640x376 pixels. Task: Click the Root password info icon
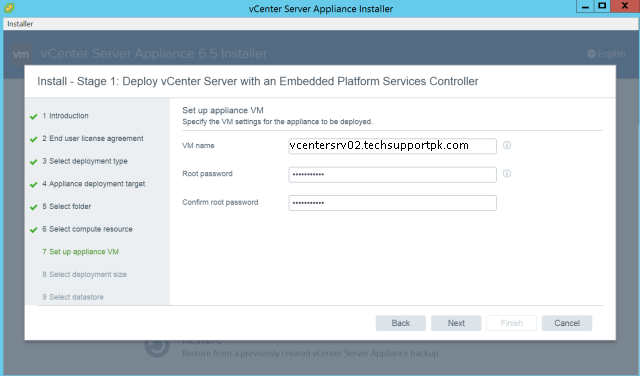tap(507, 174)
